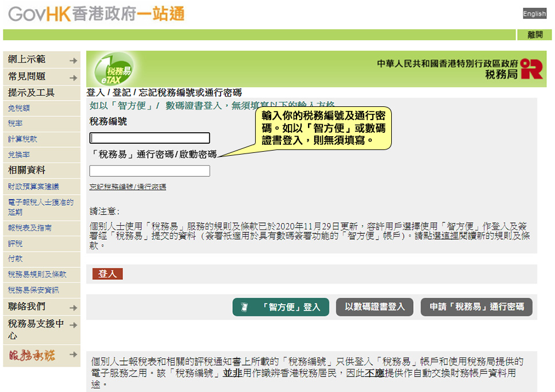Open the 計算税款 sidebar link
The height and width of the screenshot is (392, 555).
(x=22, y=139)
